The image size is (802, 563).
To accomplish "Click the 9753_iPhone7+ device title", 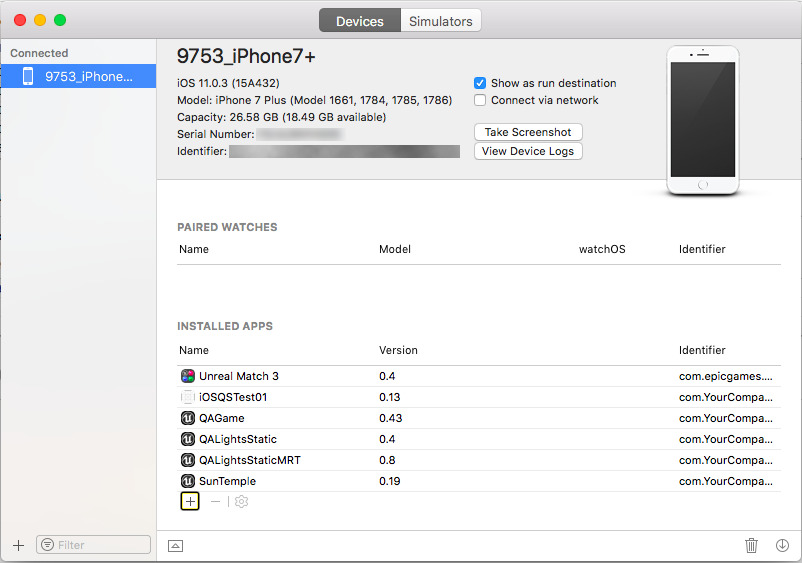I will coord(246,56).
